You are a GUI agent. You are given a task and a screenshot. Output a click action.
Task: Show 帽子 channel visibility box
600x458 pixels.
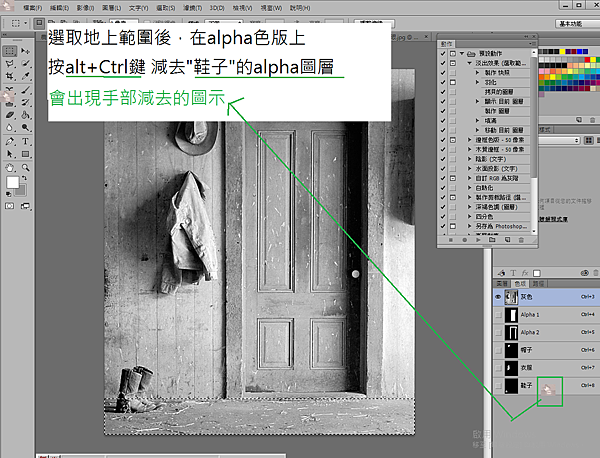pos(498,350)
